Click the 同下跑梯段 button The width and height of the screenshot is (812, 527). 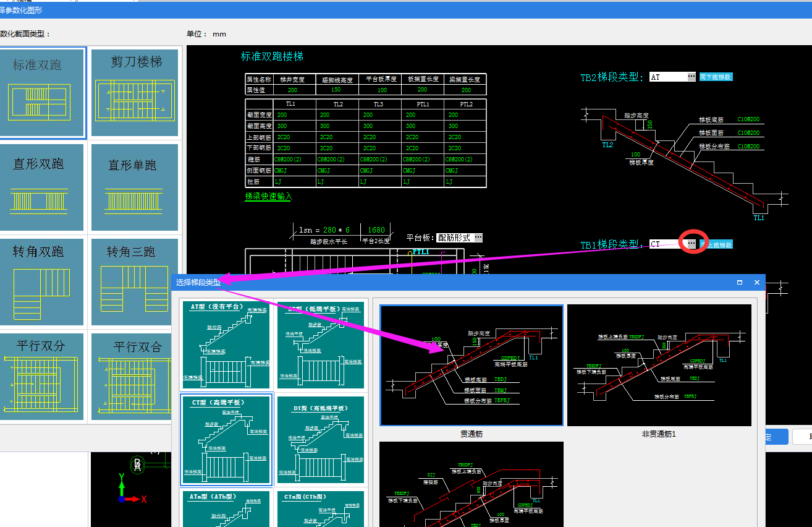(x=716, y=77)
